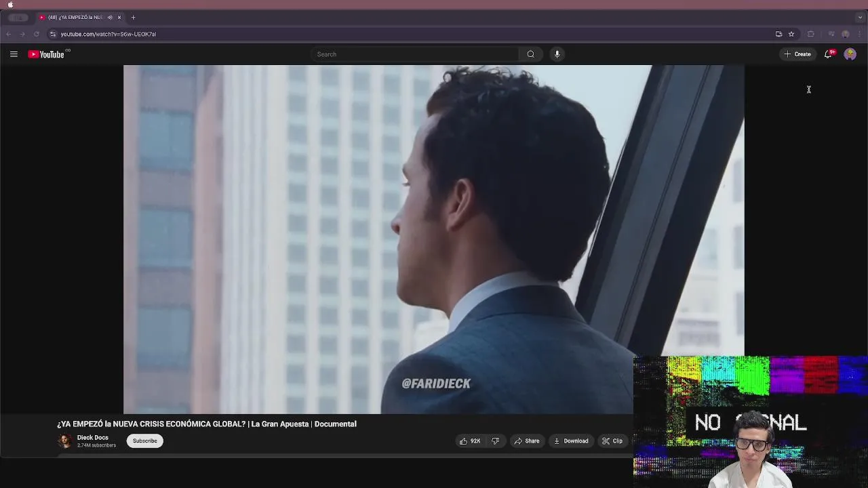Close the YA EMPEZÓ YouTube tab
Viewport: 868px width, 488px height.
point(119,18)
